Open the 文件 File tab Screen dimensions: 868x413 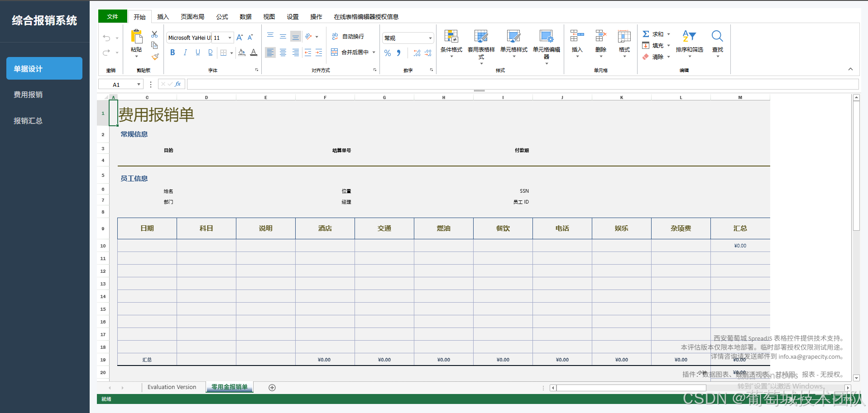(x=113, y=16)
